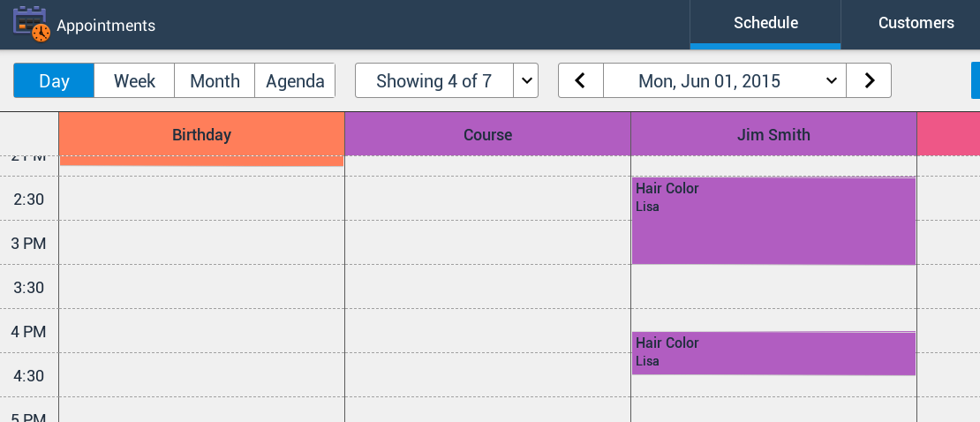Open the Mon, Jun 01, 2015 date picker
Image resolution: width=980 pixels, height=422 pixels.
point(725,80)
